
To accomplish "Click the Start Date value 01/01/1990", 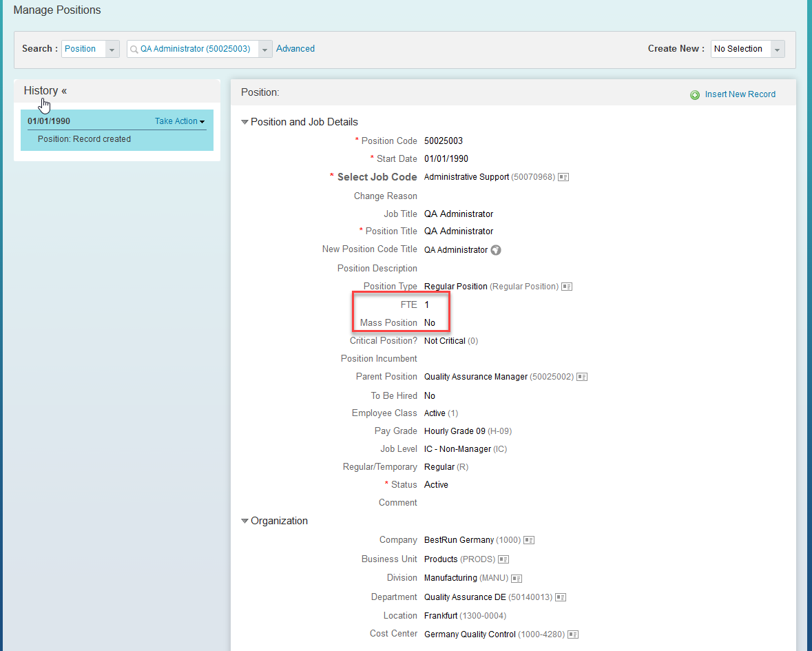I will 446,159.
